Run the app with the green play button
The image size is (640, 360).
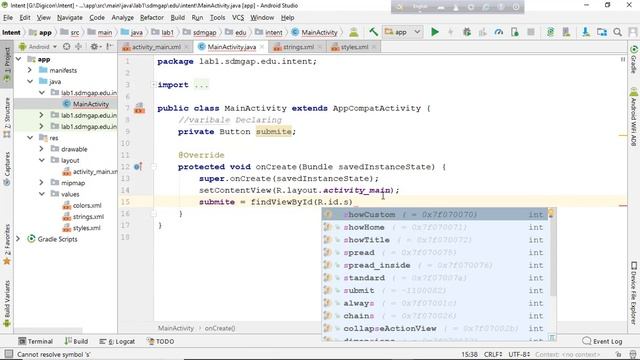click(x=435, y=32)
